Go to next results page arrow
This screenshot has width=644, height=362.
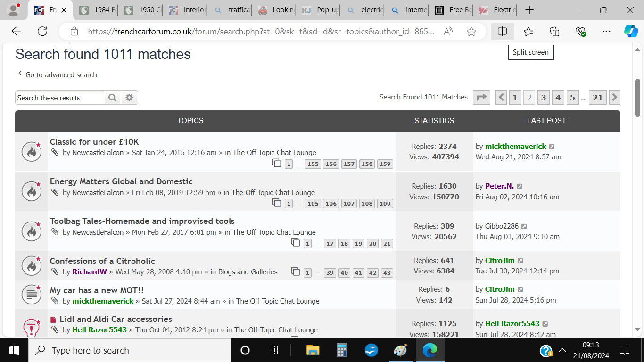point(614,98)
